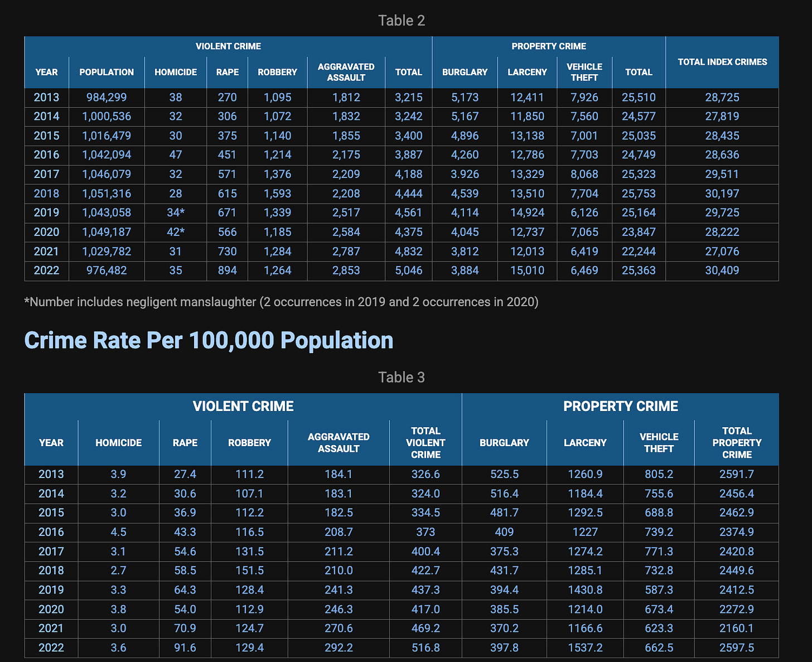Click total property crime rate "2160.1"
This screenshot has width=812, height=662.
(x=737, y=629)
